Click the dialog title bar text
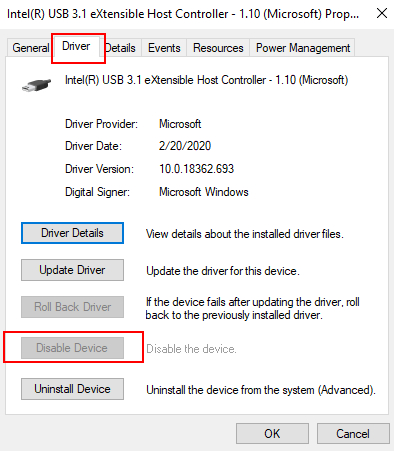This screenshot has height=451, width=394. coord(183,14)
